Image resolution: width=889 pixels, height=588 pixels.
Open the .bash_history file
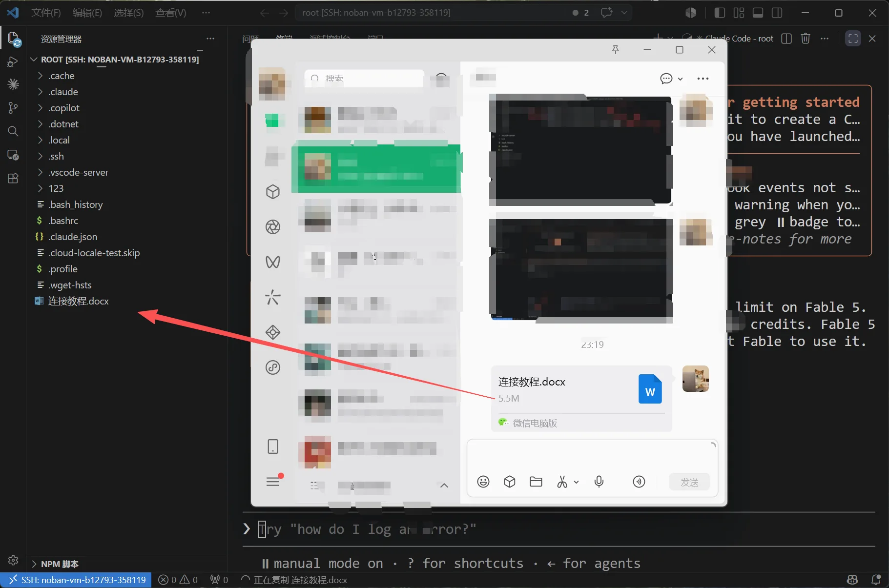[x=75, y=204]
